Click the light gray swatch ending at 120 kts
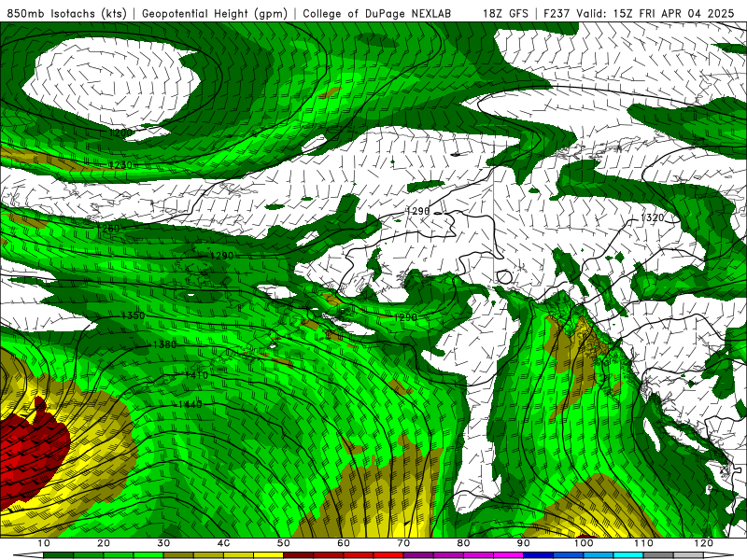 point(688,555)
